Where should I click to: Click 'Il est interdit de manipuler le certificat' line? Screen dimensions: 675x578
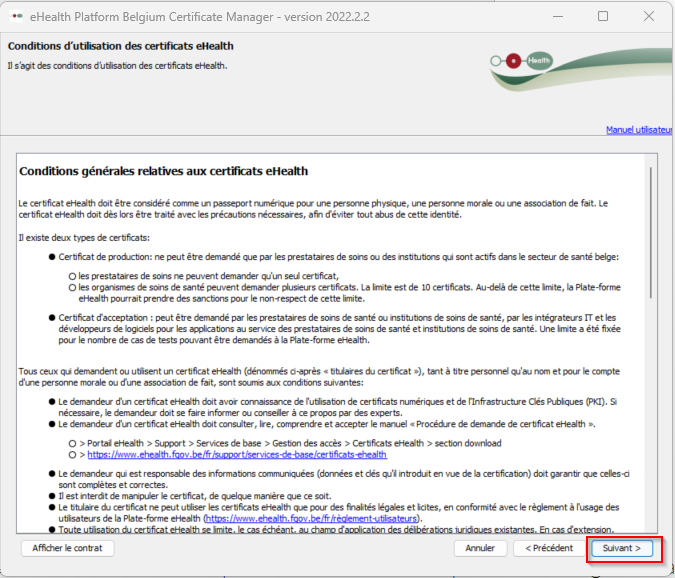pyautogui.click(x=195, y=496)
